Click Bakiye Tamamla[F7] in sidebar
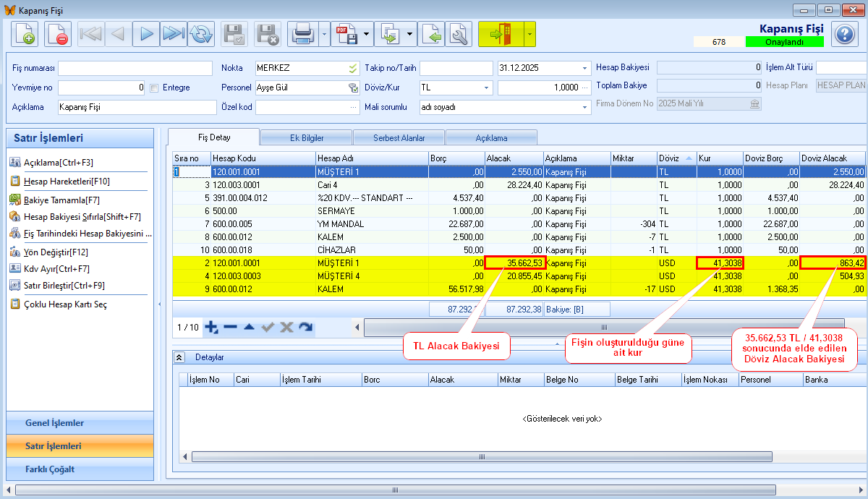Screen dimensions: 868x499 click(61, 200)
